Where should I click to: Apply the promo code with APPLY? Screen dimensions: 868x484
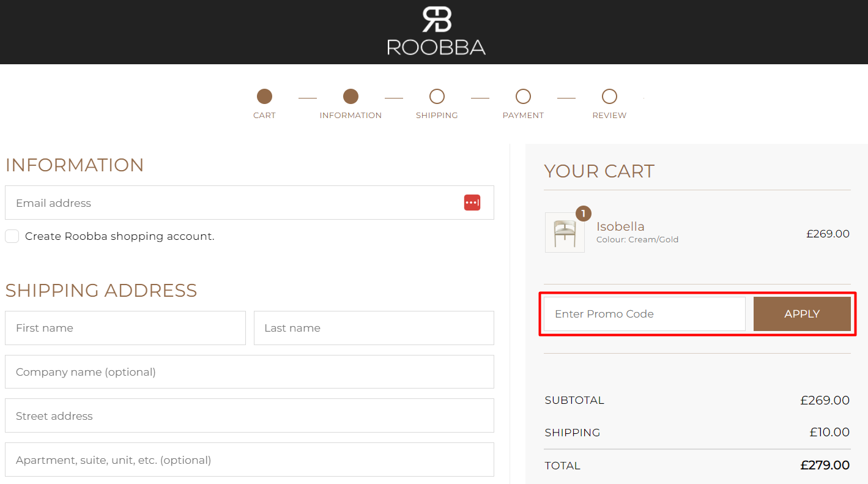802,314
